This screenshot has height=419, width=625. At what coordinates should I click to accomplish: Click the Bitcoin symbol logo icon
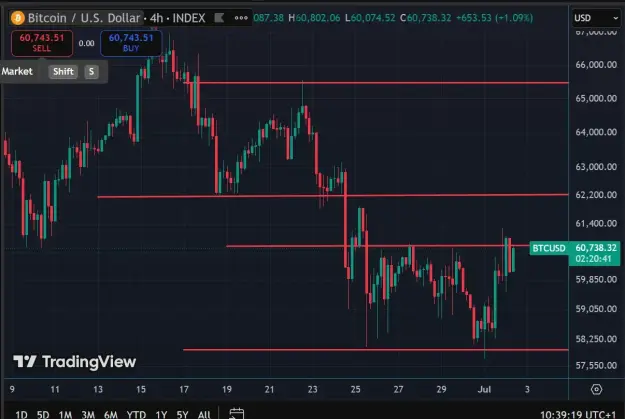pos(18,18)
